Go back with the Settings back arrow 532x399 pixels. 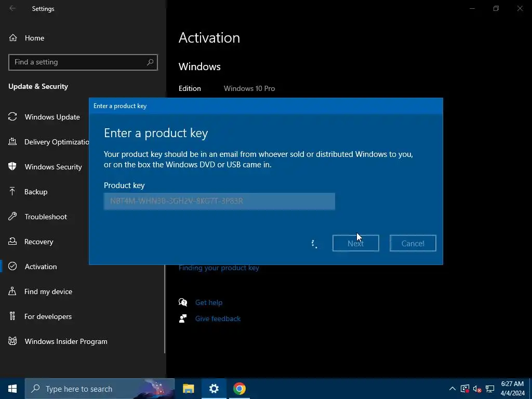tap(12, 8)
